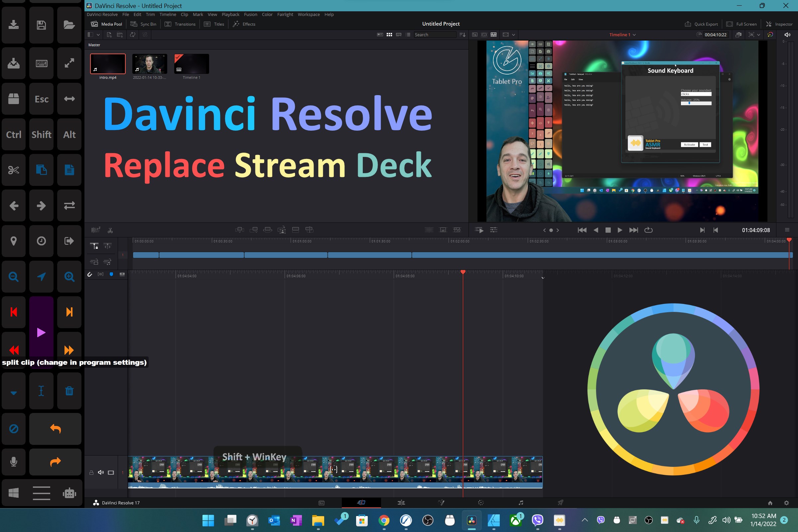798x532 pixels.
Task: Select the intro.mp4 clip thumbnail
Action: tap(107, 64)
